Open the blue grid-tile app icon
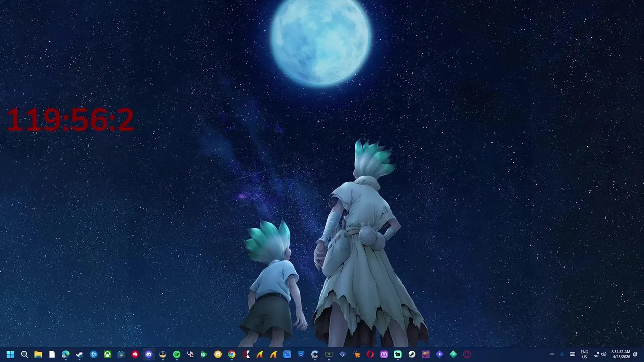 287,354
